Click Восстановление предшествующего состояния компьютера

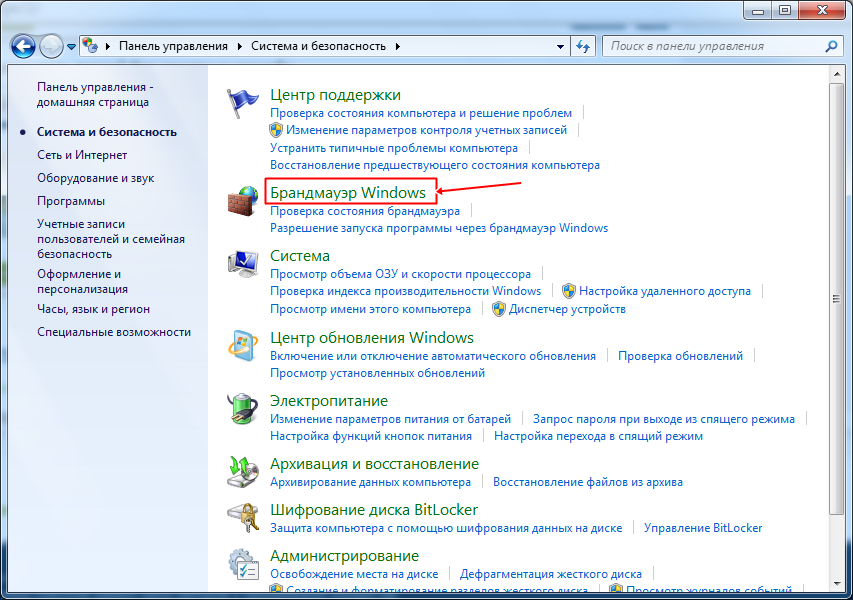[435, 165]
